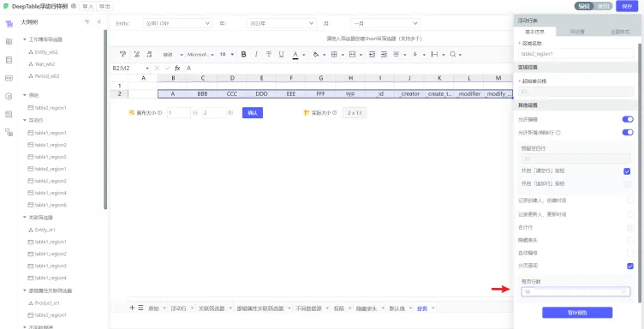
Task: Click the gear icon beside the DeepTable title
Action: [74, 6]
